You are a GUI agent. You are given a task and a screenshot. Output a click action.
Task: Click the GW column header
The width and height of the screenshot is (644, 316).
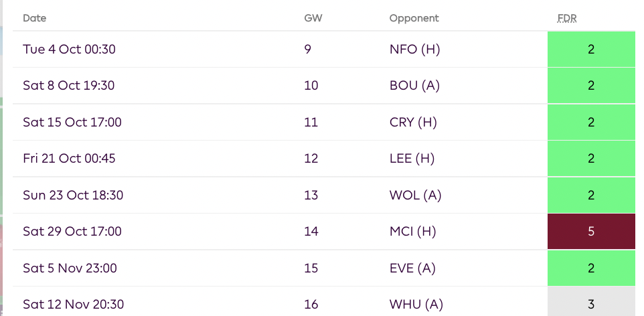point(313,18)
